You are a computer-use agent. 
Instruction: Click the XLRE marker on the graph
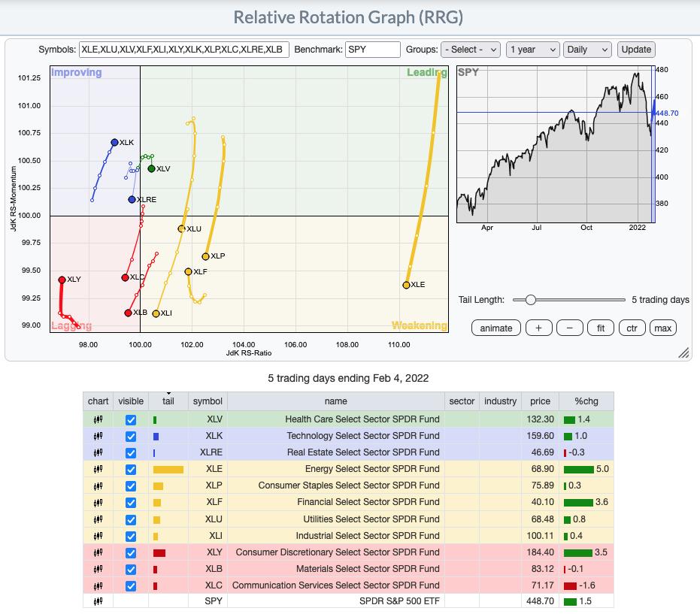pos(132,199)
